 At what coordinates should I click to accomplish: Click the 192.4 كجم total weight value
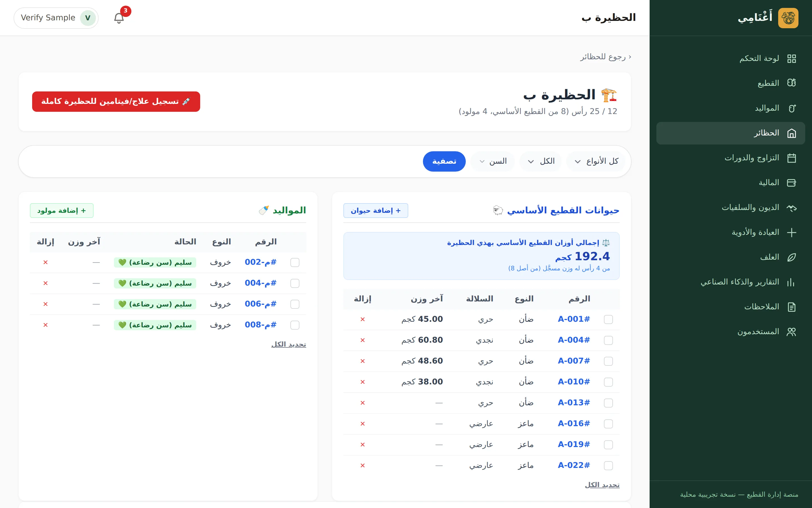[582, 256]
